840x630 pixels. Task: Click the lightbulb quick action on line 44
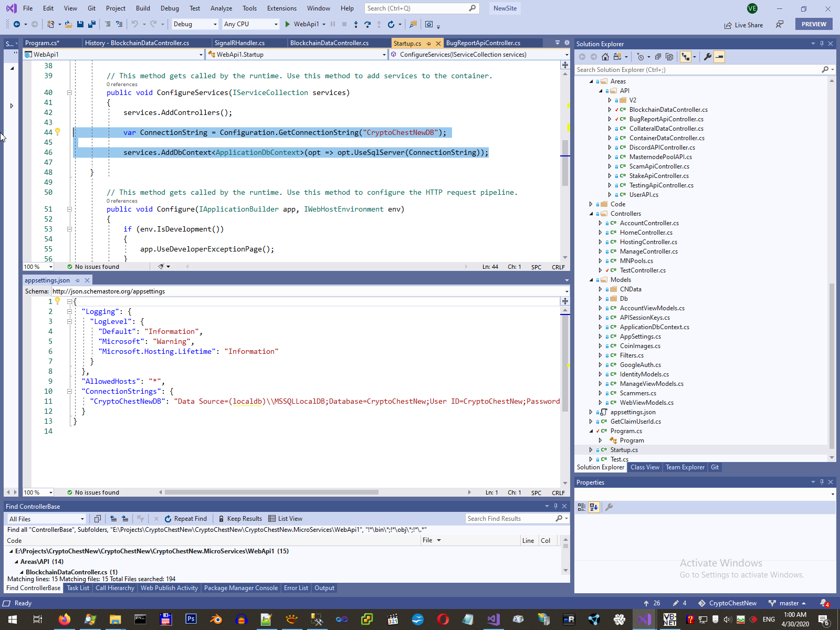coord(58,132)
